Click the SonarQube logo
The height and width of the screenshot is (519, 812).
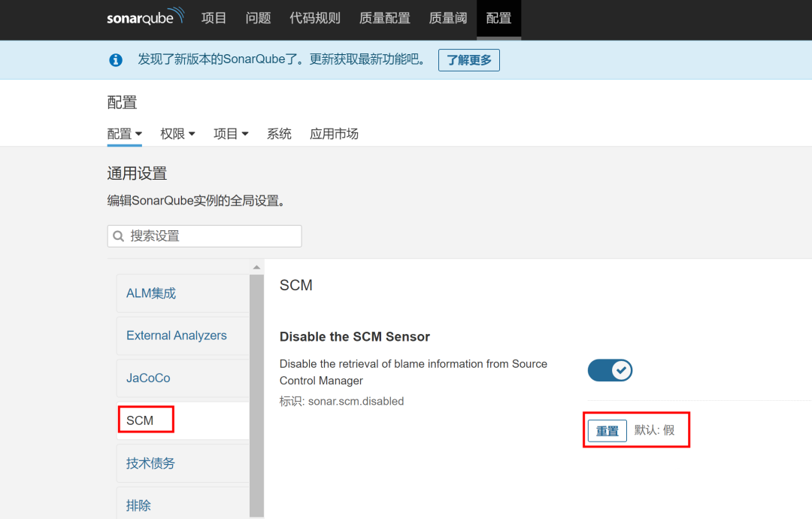pyautogui.click(x=145, y=17)
